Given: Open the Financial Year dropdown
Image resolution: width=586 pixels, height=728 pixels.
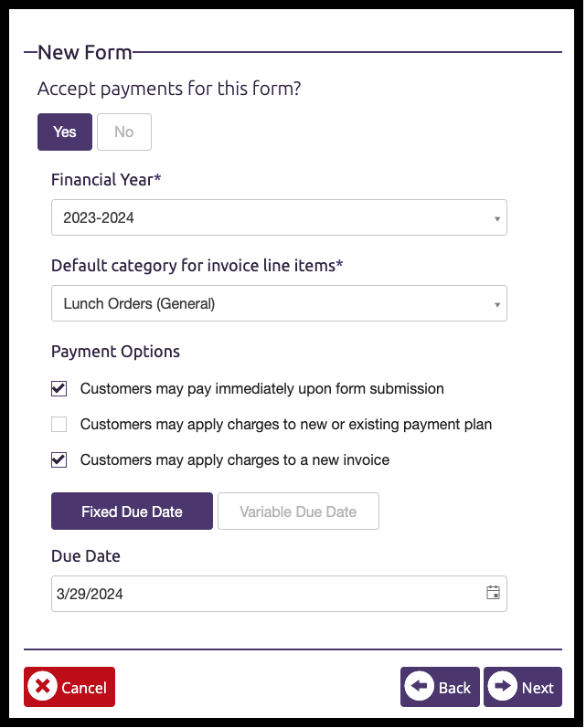Looking at the screenshot, I should click(x=278, y=217).
